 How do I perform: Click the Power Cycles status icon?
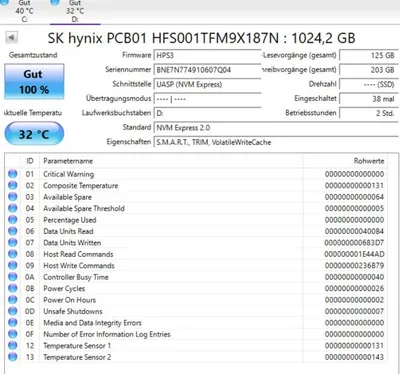13,288
